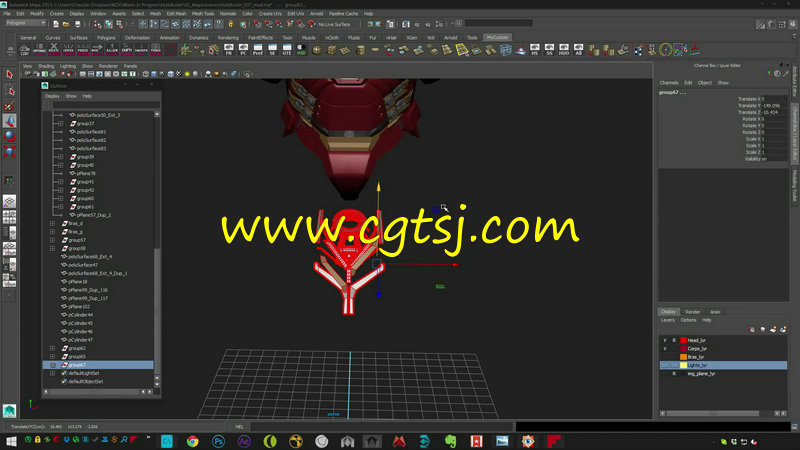Click the open scene folder icon
Image resolution: width=800 pixels, height=450 pixels.
tap(66, 24)
